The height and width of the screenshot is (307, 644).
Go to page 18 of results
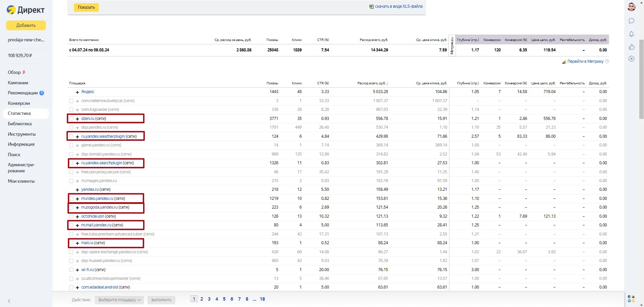pyautogui.click(x=262, y=299)
